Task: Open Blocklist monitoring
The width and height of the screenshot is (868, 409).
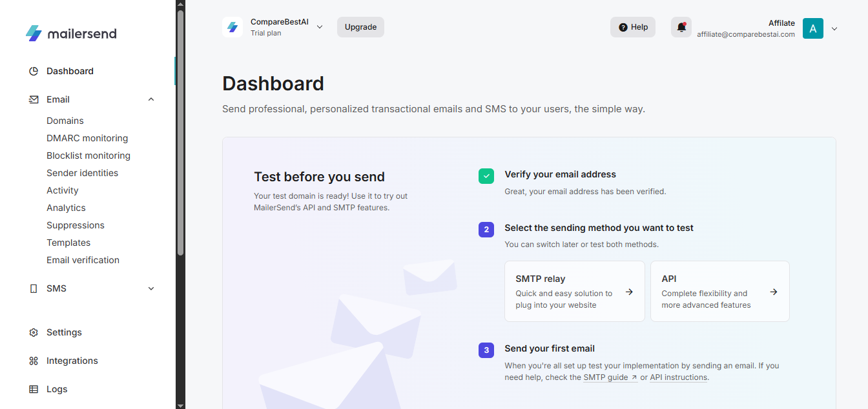Action: pos(88,155)
